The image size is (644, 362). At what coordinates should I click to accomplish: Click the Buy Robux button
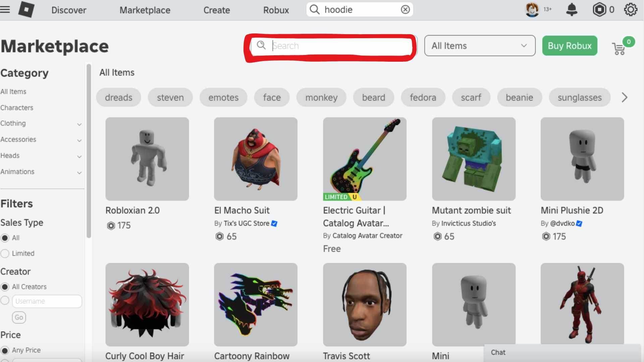click(x=570, y=46)
